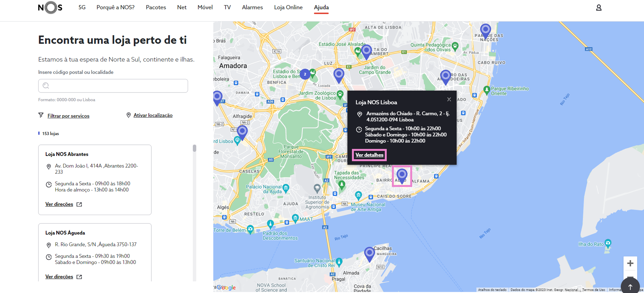Click the Filtrar por serviços link
Viewport: 644px width, 293px height.
click(x=69, y=116)
